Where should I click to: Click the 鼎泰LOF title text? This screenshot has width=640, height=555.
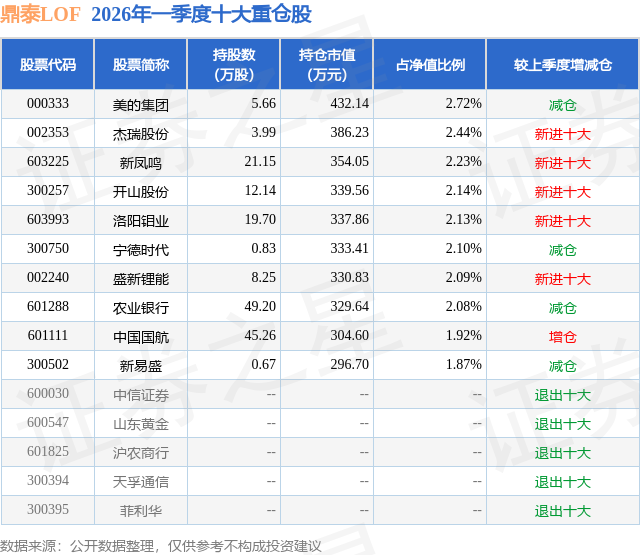coord(40,14)
